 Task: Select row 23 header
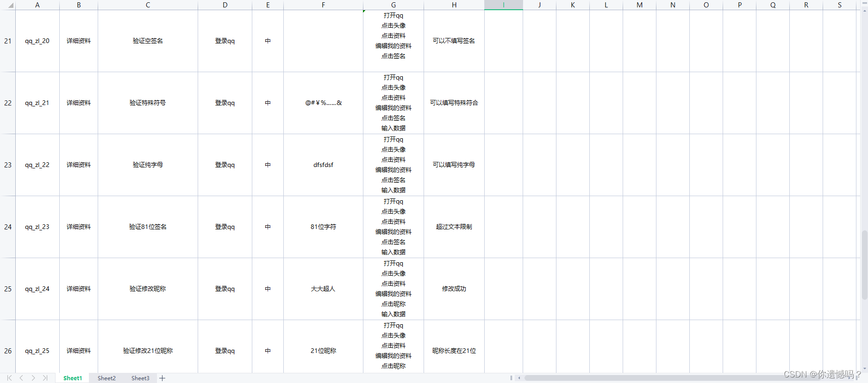pyautogui.click(x=8, y=165)
